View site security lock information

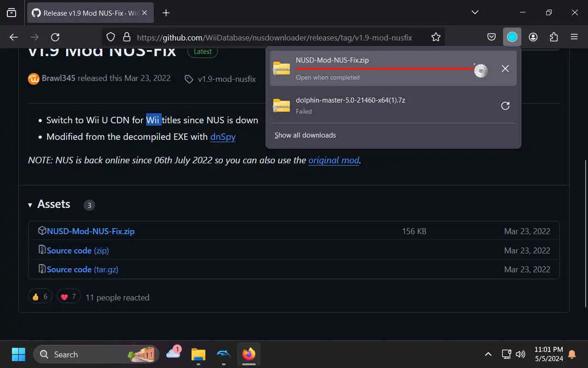(x=126, y=37)
